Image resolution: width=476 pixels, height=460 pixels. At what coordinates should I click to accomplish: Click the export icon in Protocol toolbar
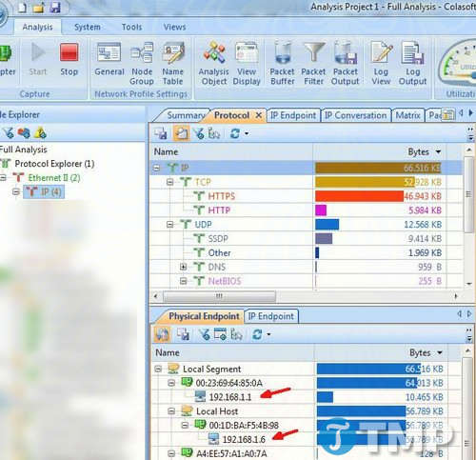point(161,133)
